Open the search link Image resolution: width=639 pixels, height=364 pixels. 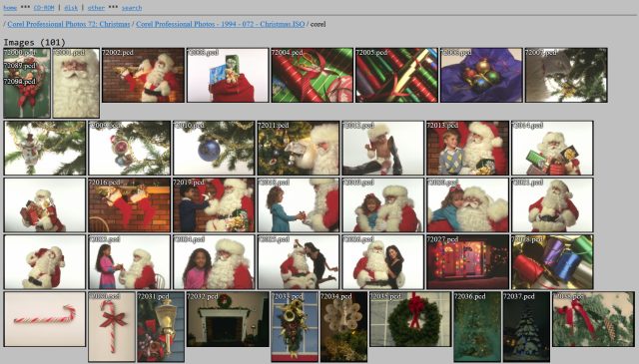[x=132, y=8]
